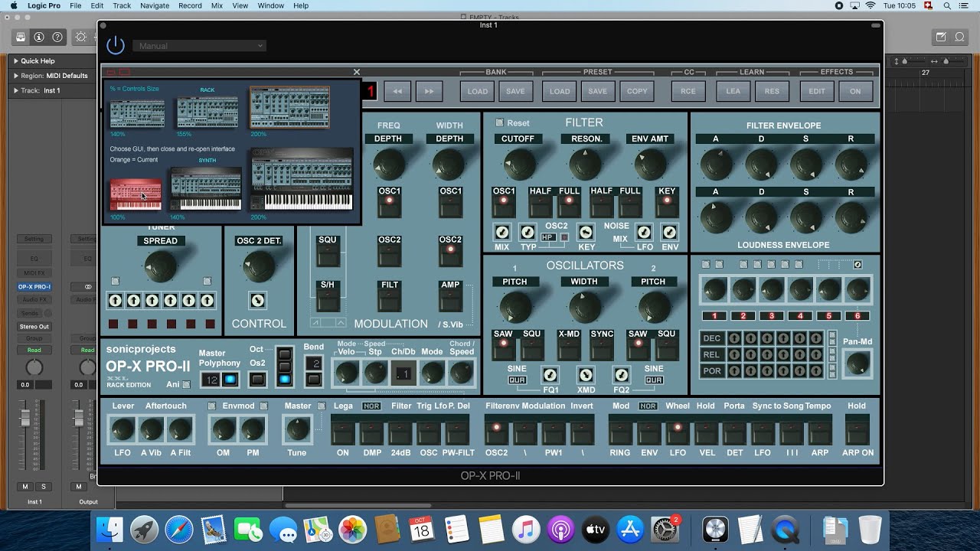Open the Audio FX slot on channel strip
Image resolution: width=980 pixels, height=551 pixels.
[34, 300]
